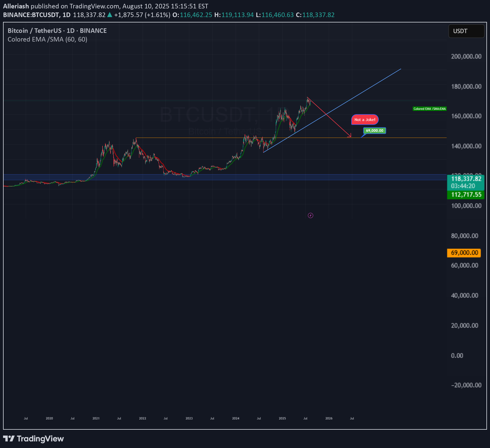
Task: Open the 1D timeframe selector
Action: pyautogui.click(x=66, y=15)
